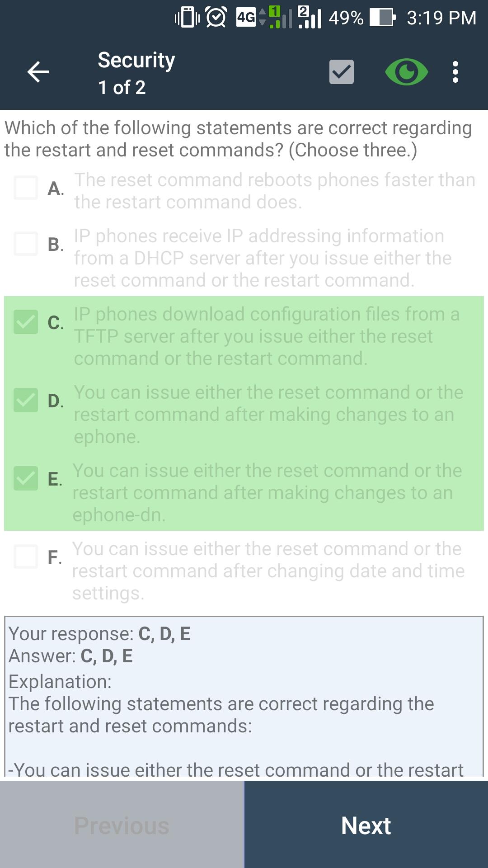Tap the 4G network status icon
The height and width of the screenshot is (868, 488).
[x=246, y=18]
